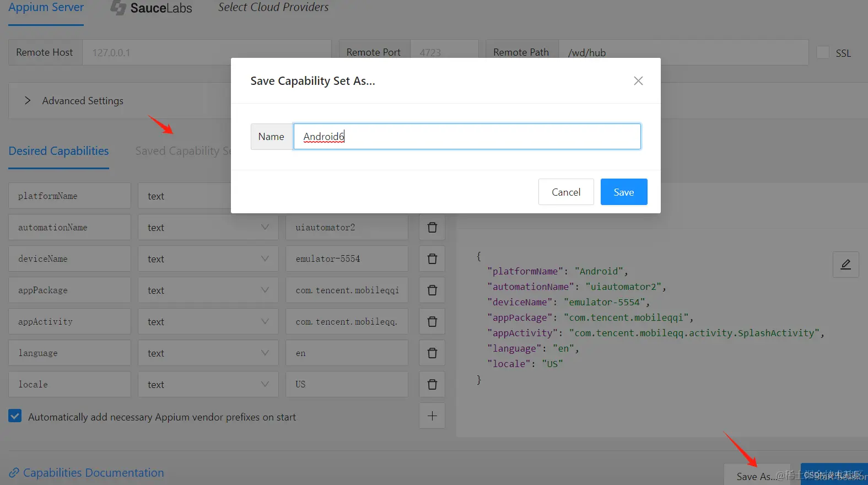This screenshot has width=868, height=485.
Task: Open type dropdown for appActivity
Action: click(208, 321)
